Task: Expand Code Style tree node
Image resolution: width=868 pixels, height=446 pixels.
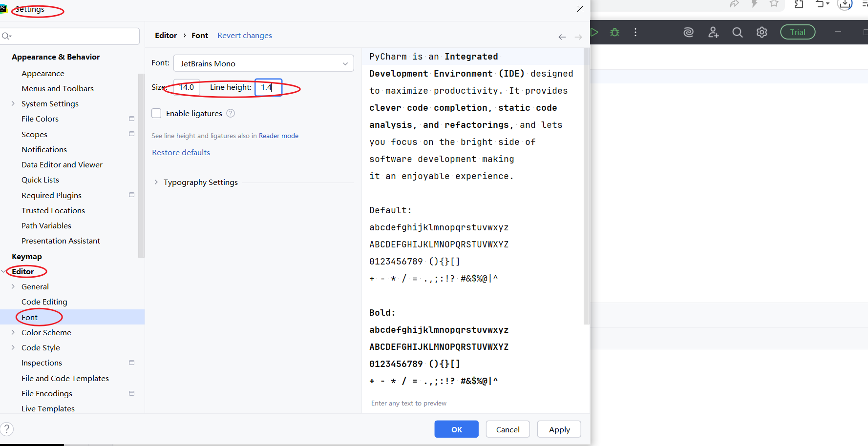Action: pos(13,347)
